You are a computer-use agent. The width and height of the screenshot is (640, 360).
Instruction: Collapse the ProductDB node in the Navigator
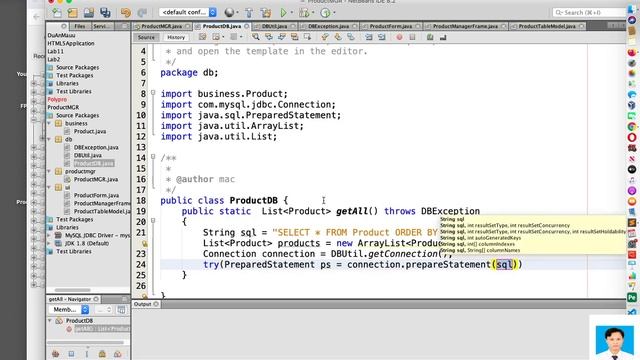(50, 321)
